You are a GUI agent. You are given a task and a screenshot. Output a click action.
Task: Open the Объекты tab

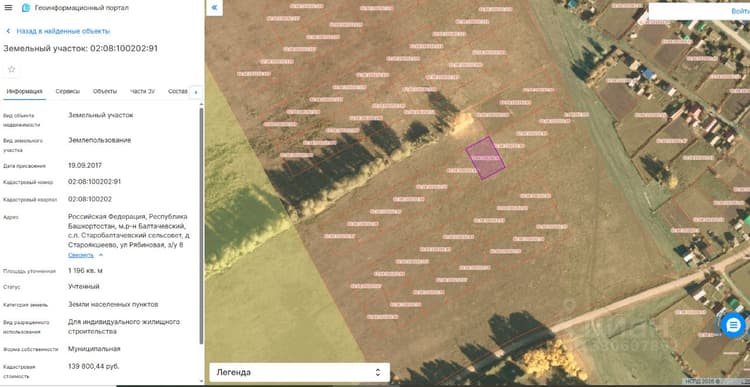(105, 91)
